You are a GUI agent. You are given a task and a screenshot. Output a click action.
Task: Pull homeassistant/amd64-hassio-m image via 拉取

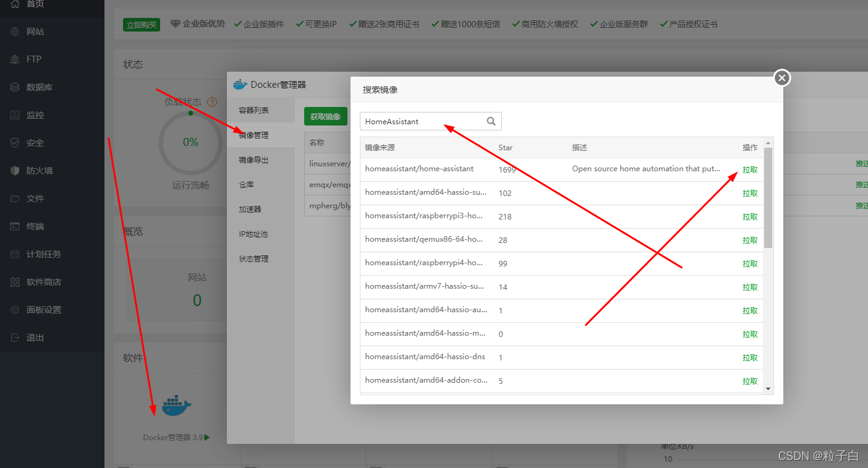[750, 334]
